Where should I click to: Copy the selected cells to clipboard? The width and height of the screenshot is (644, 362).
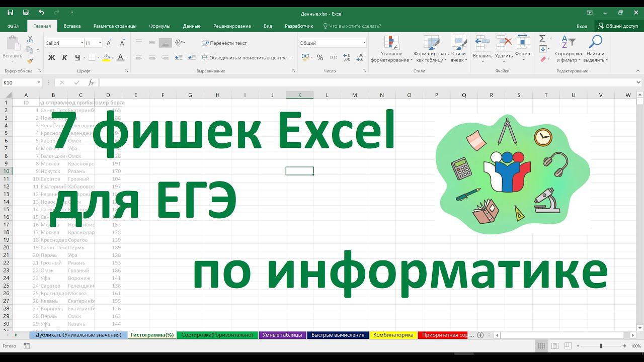coord(30,50)
